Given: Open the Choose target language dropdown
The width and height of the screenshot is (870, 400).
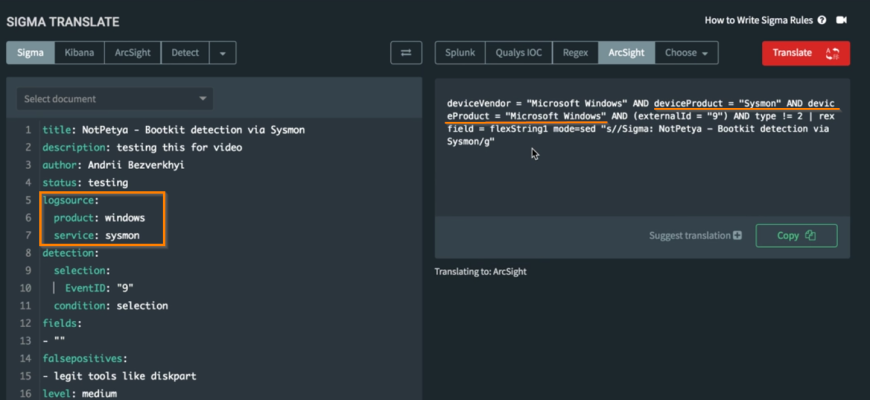Looking at the screenshot, I should coord(691,53).
